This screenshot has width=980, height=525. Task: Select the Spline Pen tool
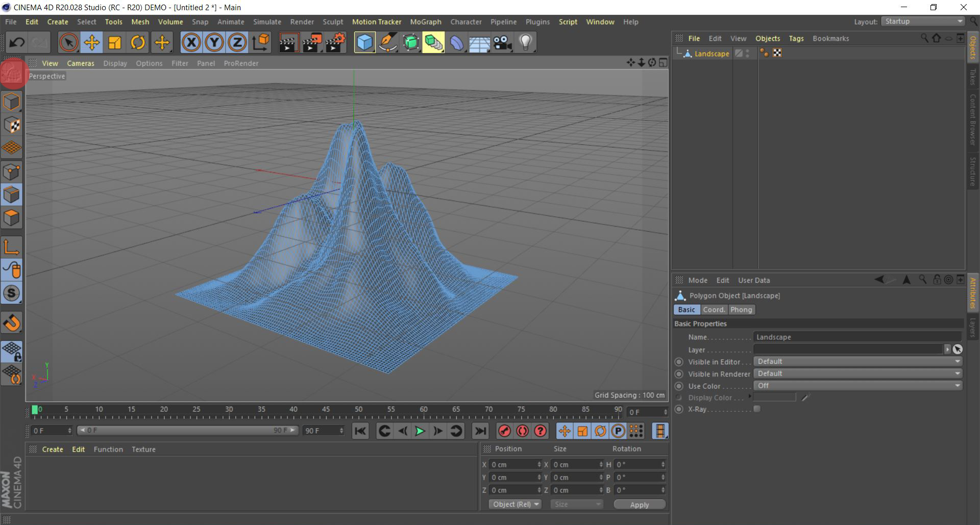coord(388,42)
